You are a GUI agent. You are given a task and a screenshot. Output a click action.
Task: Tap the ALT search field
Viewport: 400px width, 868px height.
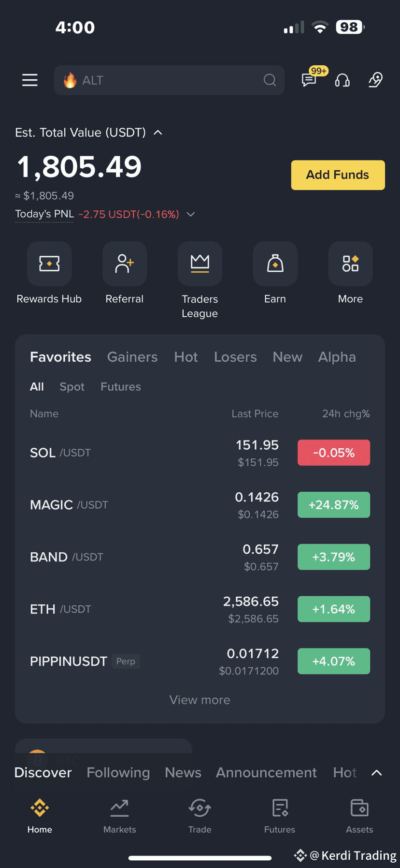coord(169,80)
